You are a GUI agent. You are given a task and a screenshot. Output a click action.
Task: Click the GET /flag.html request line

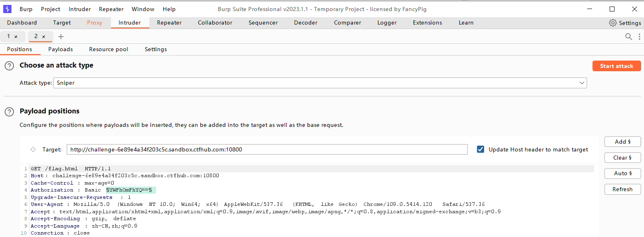(x=71, y=169)
